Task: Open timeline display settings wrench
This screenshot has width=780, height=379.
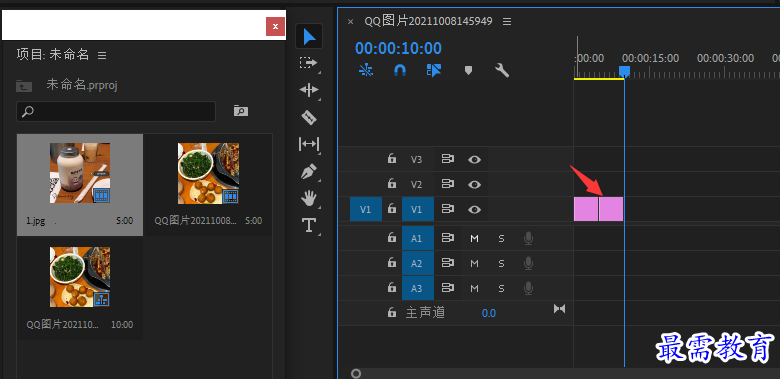Action: click(502, 71)
